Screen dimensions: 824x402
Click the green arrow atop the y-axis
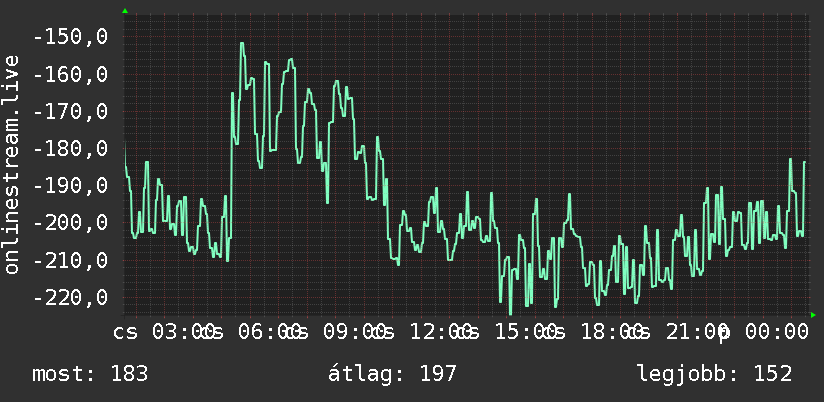125,11
